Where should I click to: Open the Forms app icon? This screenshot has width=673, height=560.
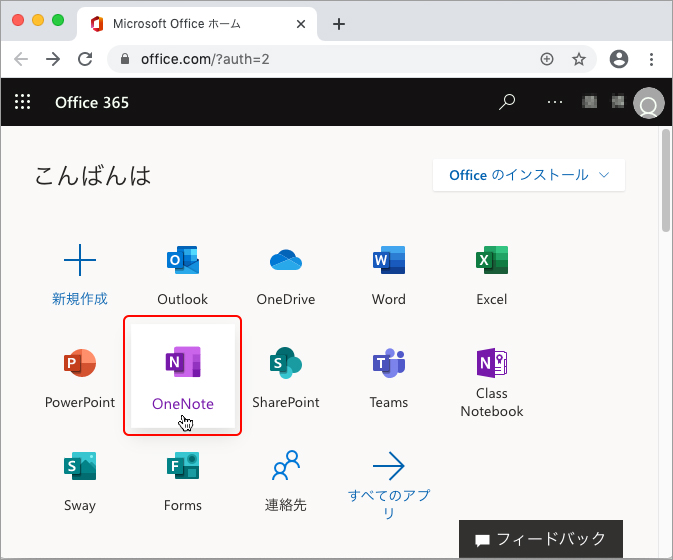[x=182, y=467]
